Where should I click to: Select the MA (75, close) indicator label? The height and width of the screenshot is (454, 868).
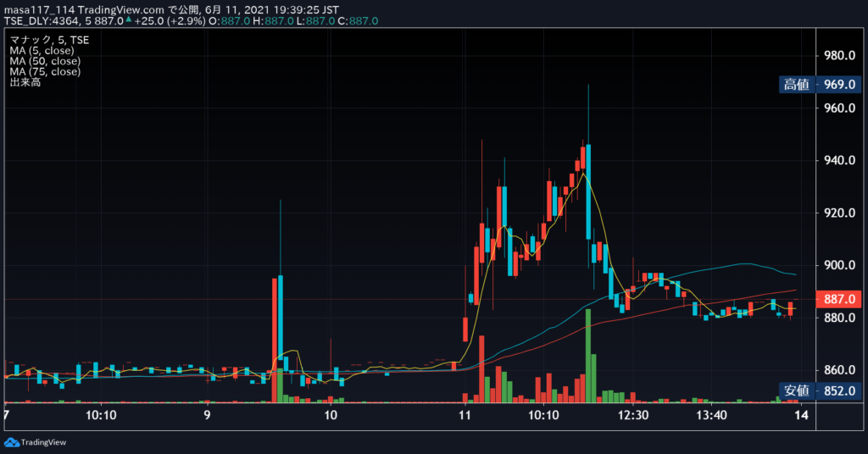(45, 71)
